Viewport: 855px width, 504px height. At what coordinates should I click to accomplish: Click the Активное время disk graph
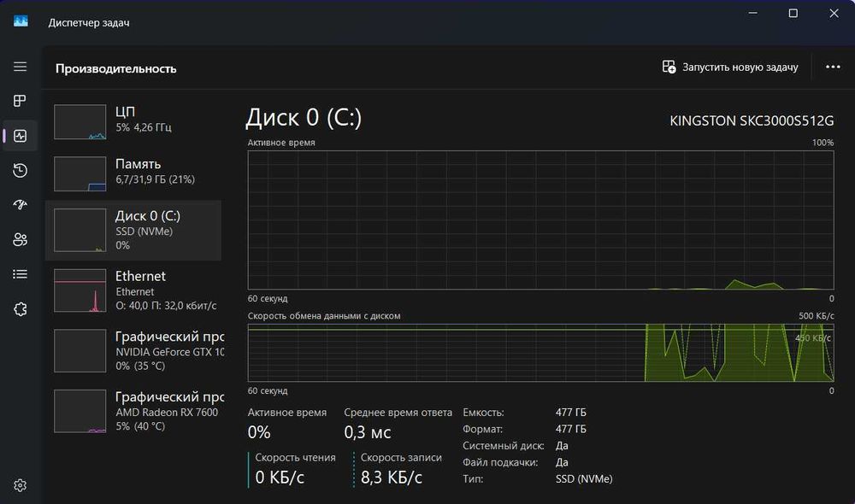[540, 220]
